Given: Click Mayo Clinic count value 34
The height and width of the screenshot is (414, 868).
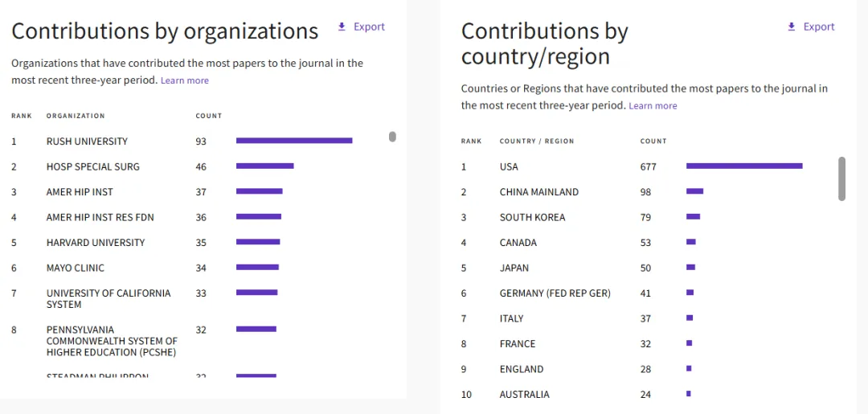Looking at the screenshot, I should tap(201, 268).
